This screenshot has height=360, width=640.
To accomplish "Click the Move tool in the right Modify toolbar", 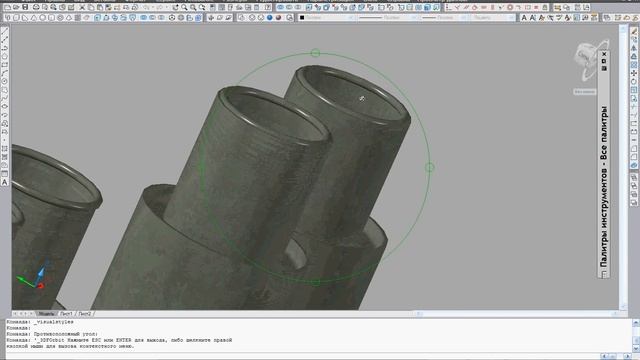I will [634, 73].
